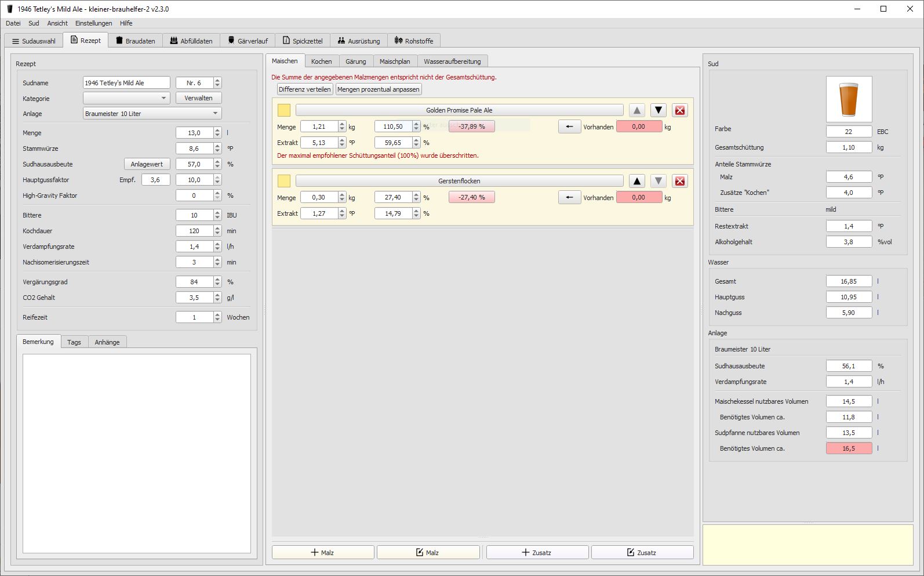Open the Golden Promise Pale Ale malt selector
The height and width of the screenshot is (576, 924).
[459, 110]
